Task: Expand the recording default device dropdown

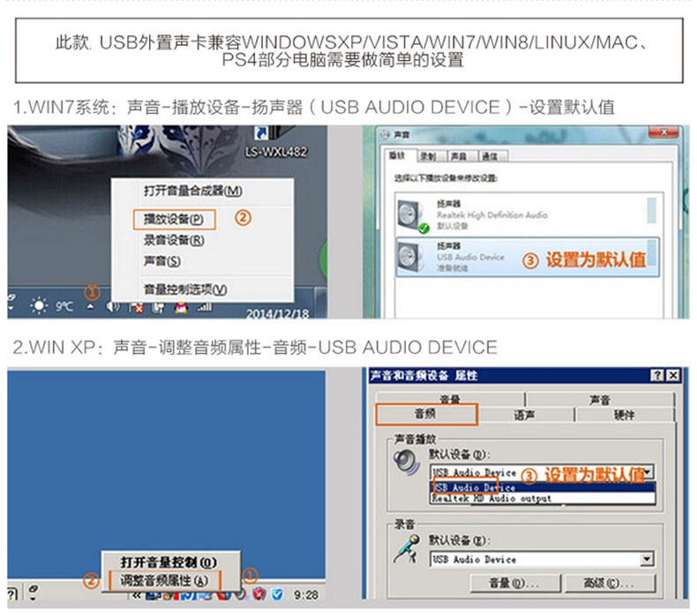Action: 648,559
